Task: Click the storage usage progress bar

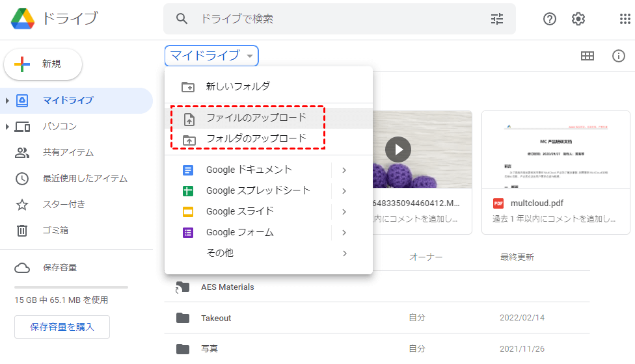Action: [71, 287]
